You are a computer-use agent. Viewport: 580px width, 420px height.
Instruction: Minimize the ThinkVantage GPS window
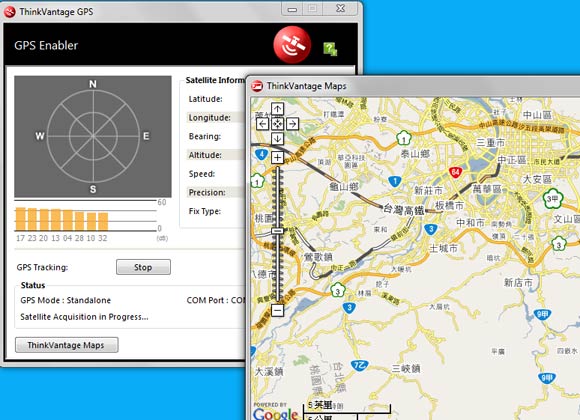292,9
